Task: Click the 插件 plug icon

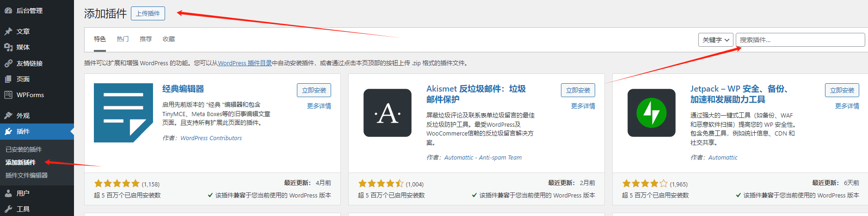Action: tap(8, 131)
